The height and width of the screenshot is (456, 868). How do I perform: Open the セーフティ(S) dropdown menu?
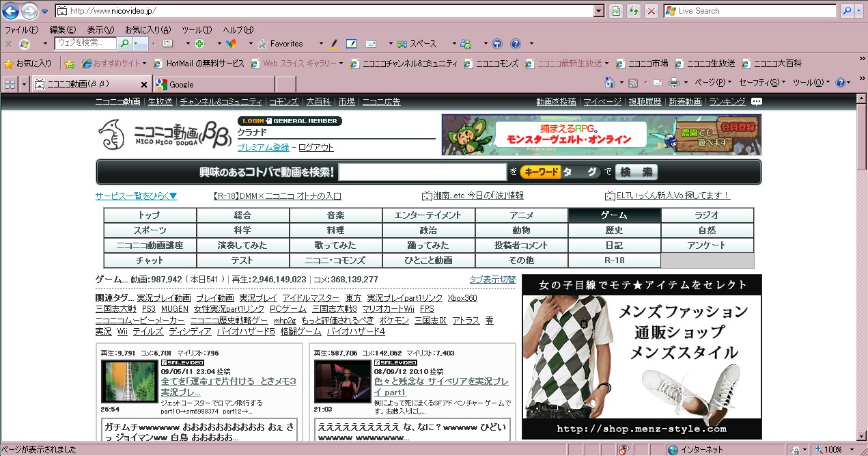coord(763,83)
